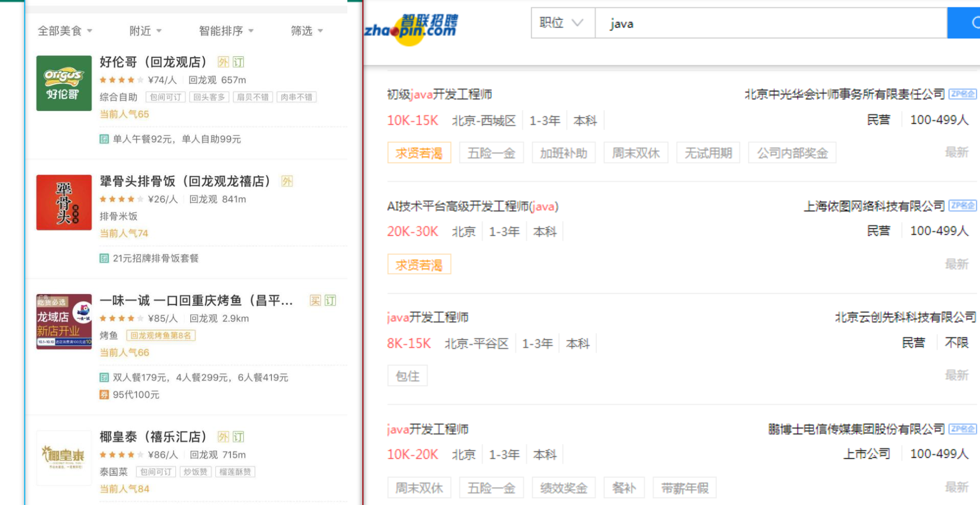Click group-buy icon beside 双人餐179元
Screen dimensions: 980x505
(104, 378)
